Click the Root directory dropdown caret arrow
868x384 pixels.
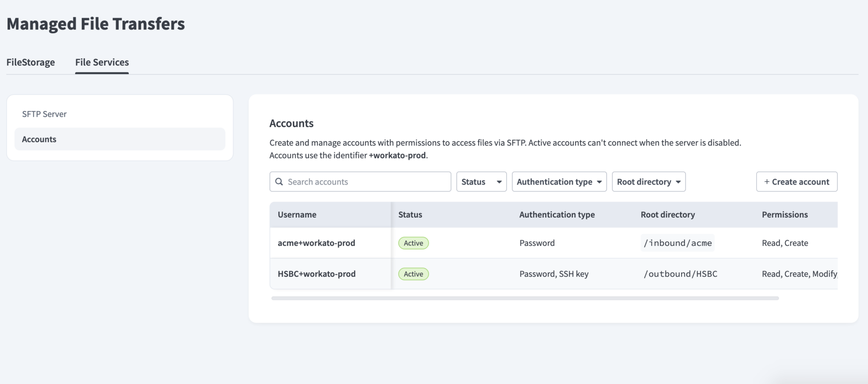678,182
